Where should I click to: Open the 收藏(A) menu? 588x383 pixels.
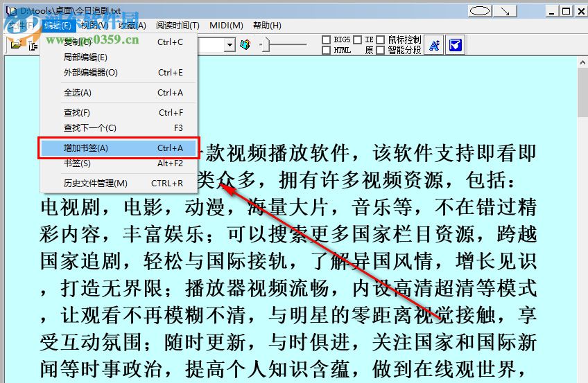coord(132,26)
